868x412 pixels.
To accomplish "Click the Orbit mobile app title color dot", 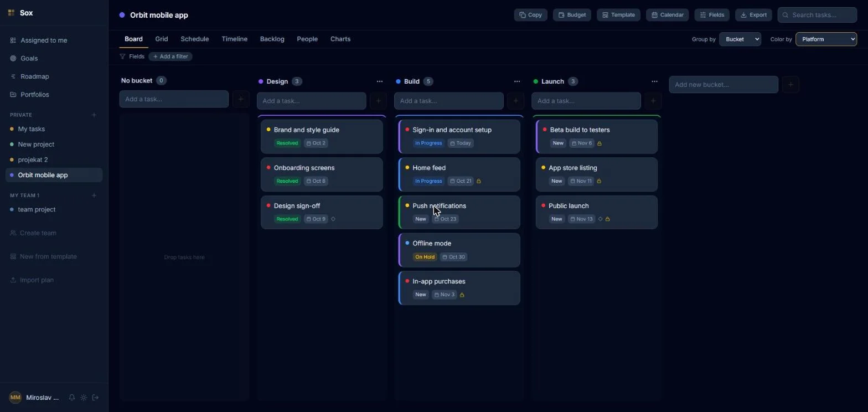I will [x=122, y=15].
